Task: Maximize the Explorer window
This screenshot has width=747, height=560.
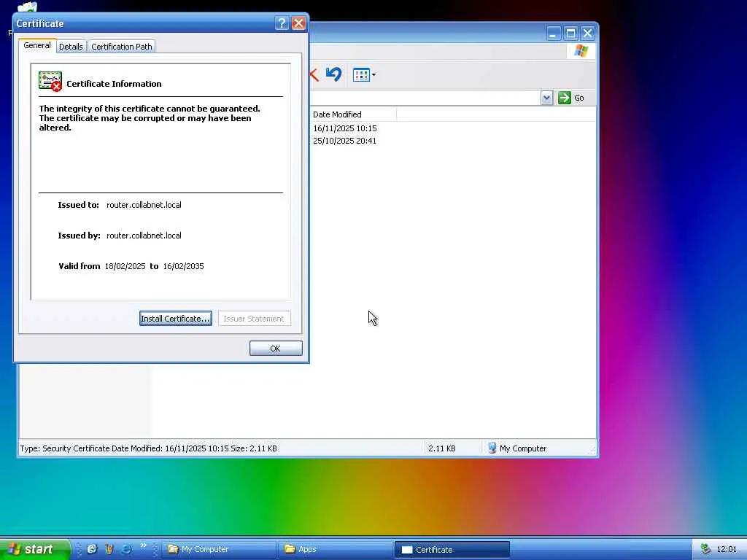Action: (570, 34)
